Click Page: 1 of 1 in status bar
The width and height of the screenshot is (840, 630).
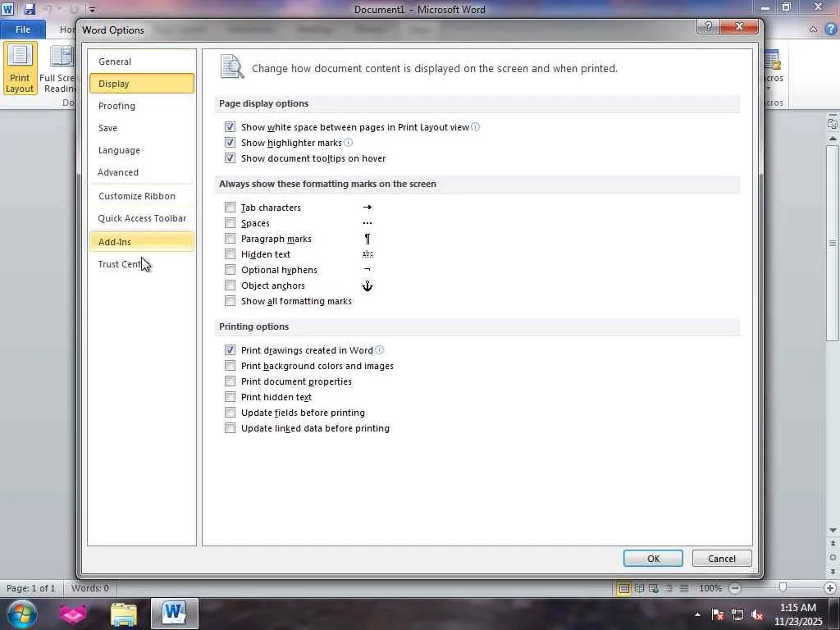coord(31,588)
